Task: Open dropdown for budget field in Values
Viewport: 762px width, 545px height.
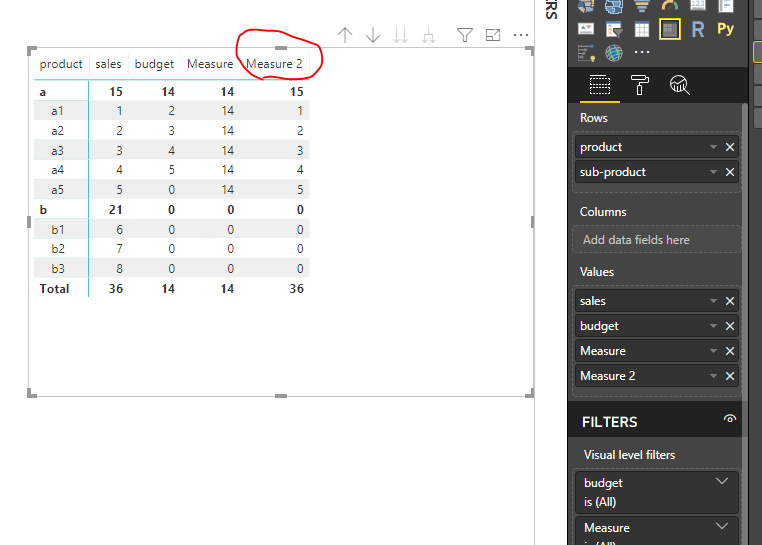Action: click(x=713, y=326)
